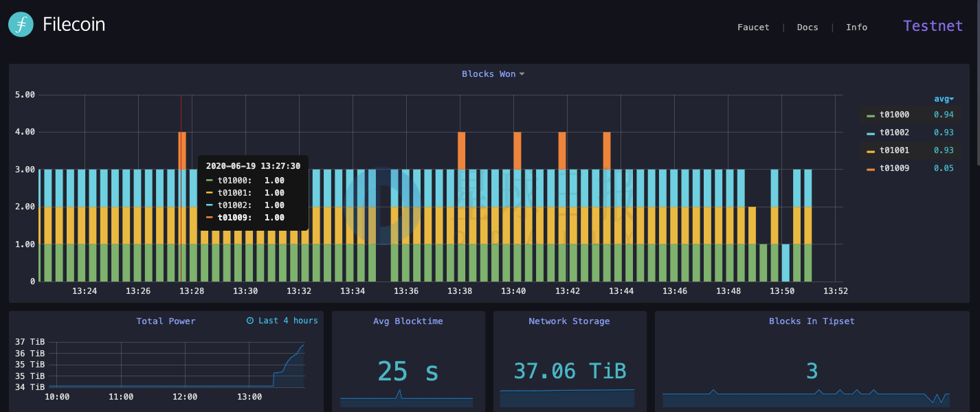980x412 pixels.
Task: Click the 0.05 avg value for t01009
Action: 944,168
